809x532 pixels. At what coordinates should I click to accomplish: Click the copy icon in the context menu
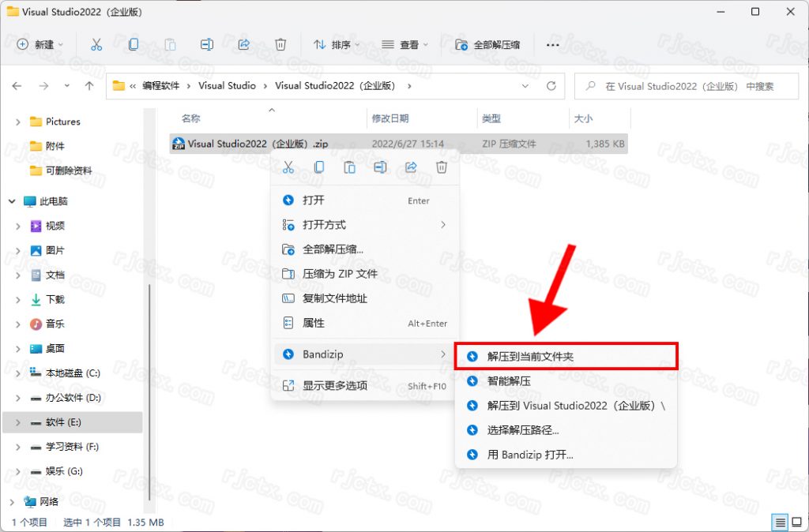pyautogui.click(x=319, y=167)
